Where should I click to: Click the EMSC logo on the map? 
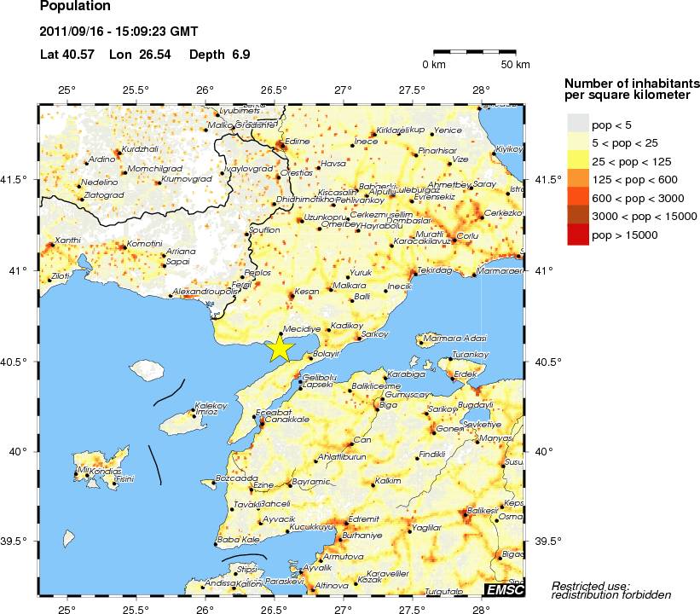(504, 589)
